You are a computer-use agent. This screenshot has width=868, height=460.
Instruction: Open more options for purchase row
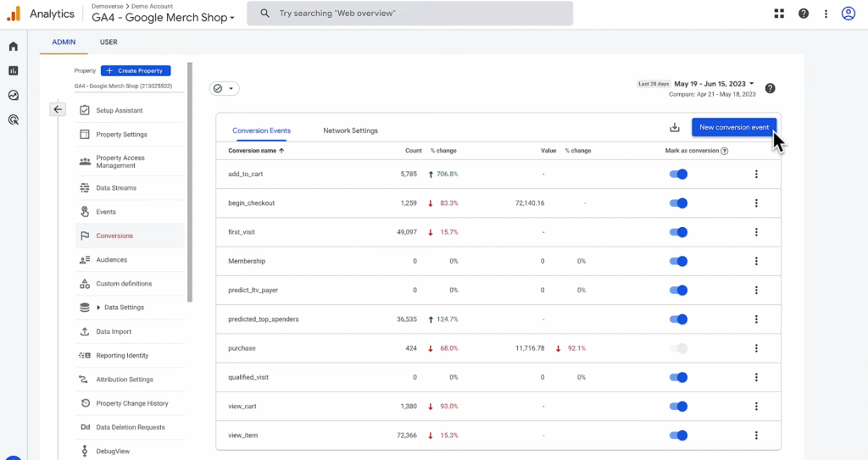[756, 348]
